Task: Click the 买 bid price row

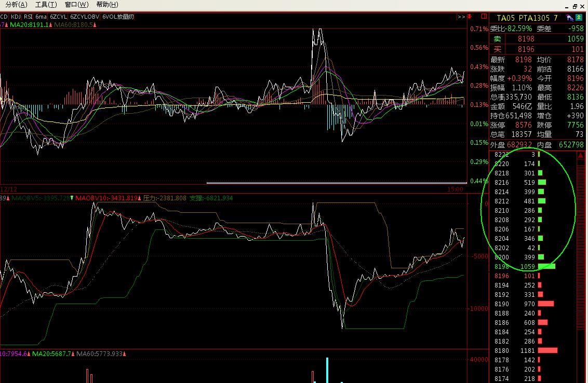Action: pyautogui.click(x=538, y=49)
